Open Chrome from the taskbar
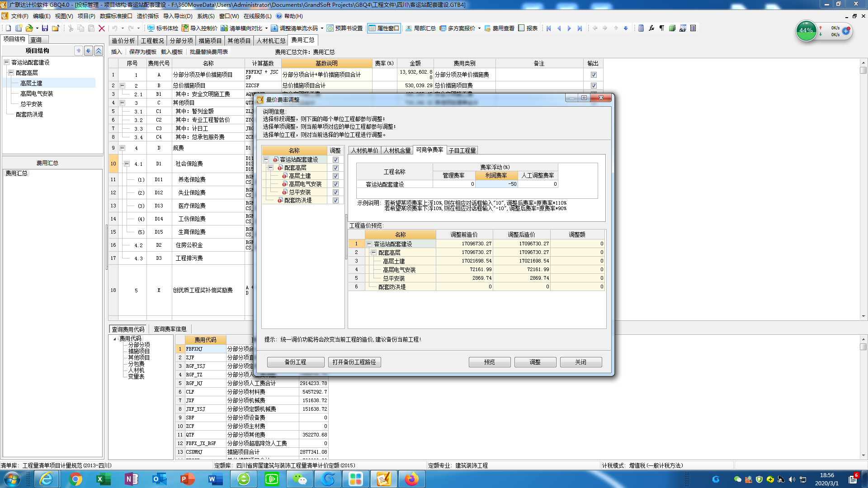Viewport: 868px width, 488px height. point(75,479)
